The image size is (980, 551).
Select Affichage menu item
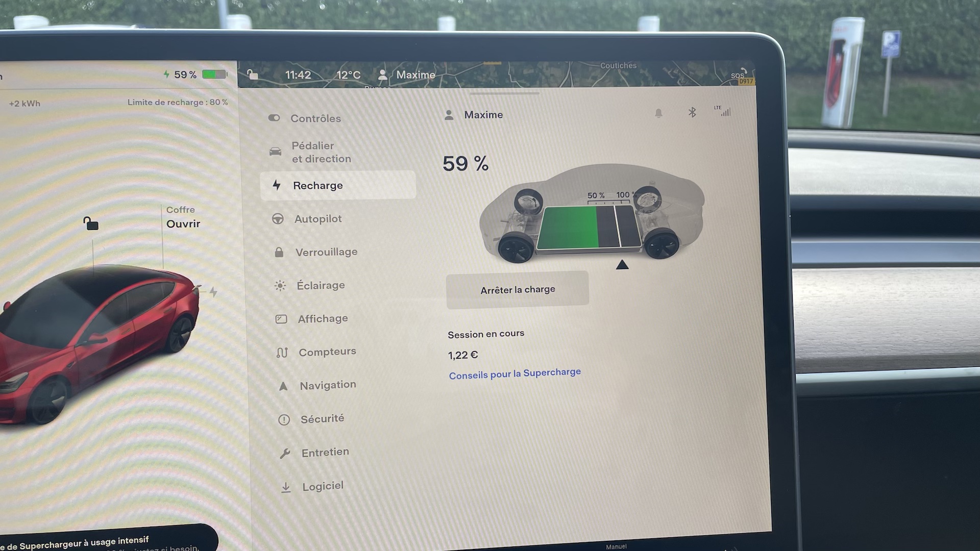click(323, 318)
